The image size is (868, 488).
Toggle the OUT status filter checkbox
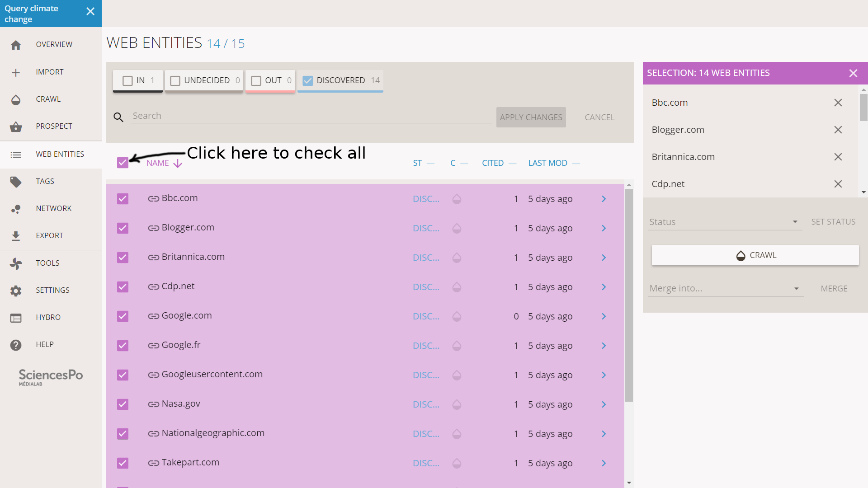tap(256, 81)
